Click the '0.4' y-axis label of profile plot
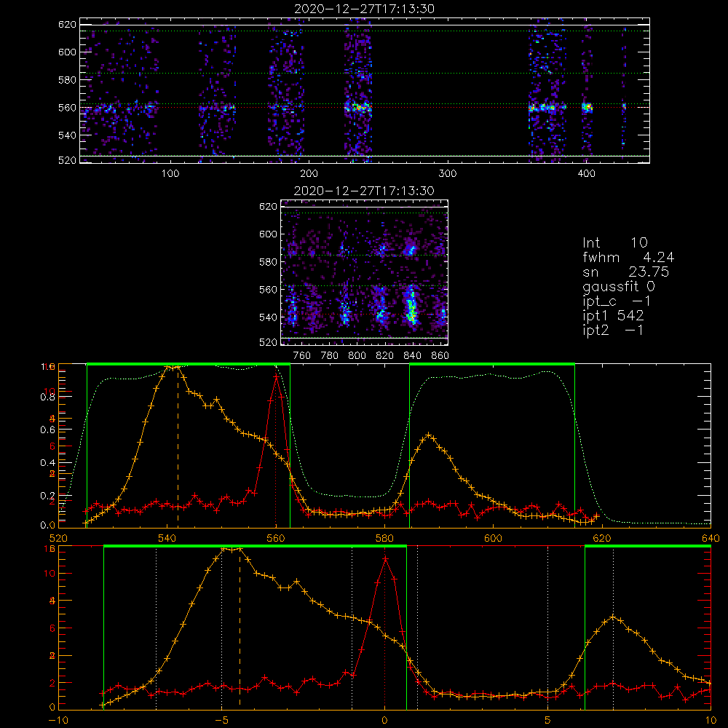This screenshot has height=728, width=728. coord(48,463)
